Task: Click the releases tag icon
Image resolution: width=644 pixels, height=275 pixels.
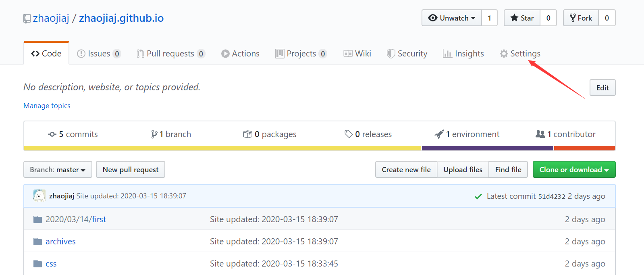Action: [x=349, y=134]
